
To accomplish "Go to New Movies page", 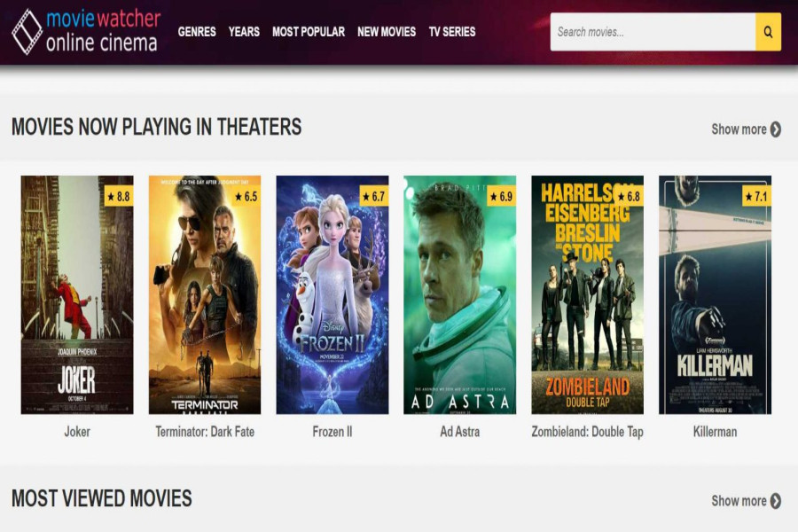I will 387,32.
